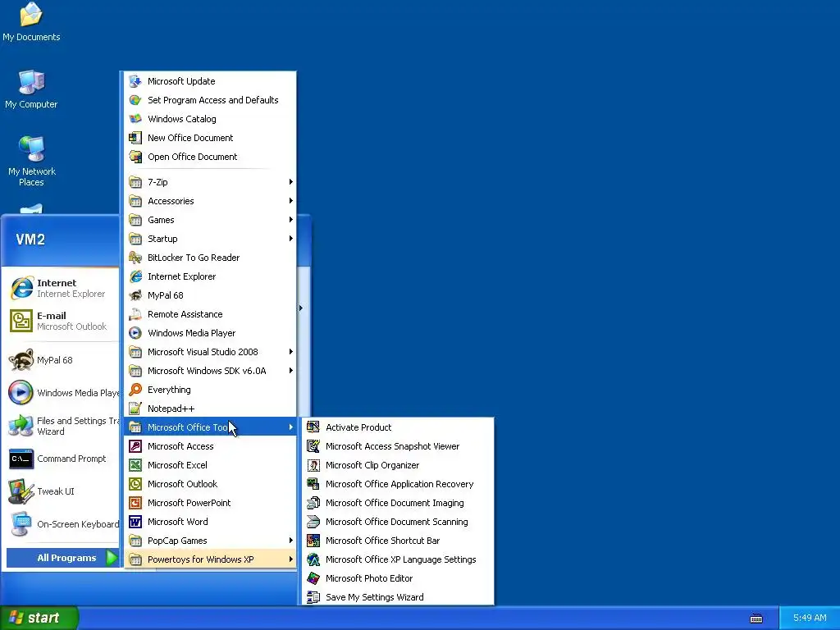Select Microsoft Office XP Language Settings

(x=398, y=559)
